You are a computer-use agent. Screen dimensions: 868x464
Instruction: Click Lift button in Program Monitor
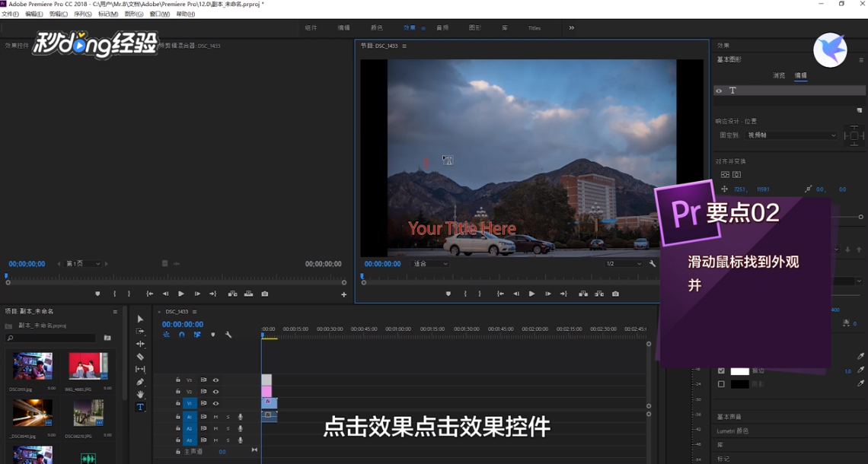pyautogui.click(x=583, y=294)
